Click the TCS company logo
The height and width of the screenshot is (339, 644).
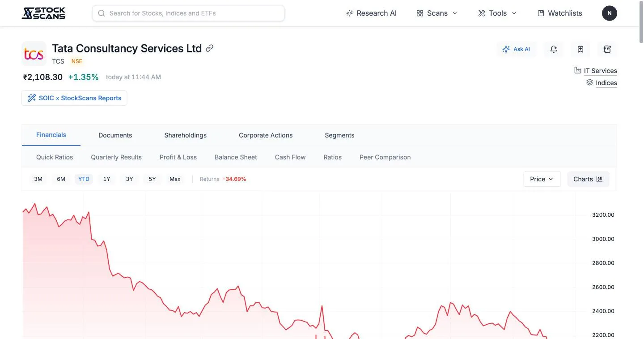click(34, 54)
